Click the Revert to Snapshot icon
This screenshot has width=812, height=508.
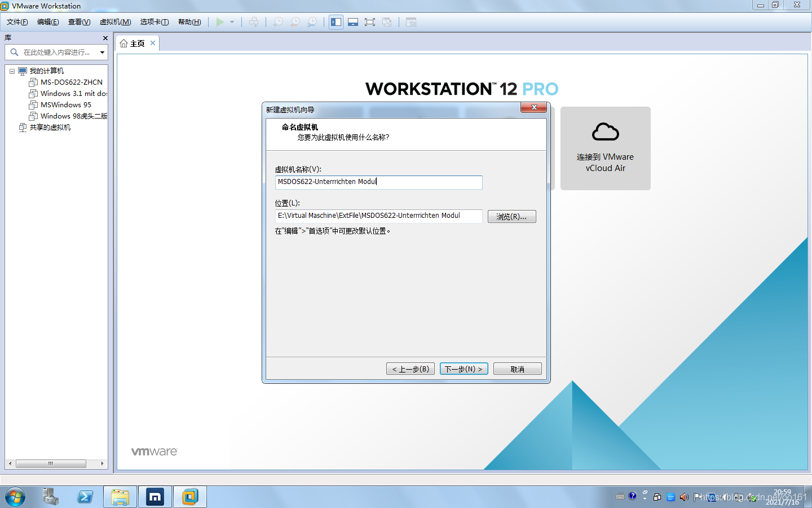tap(295, 22)
